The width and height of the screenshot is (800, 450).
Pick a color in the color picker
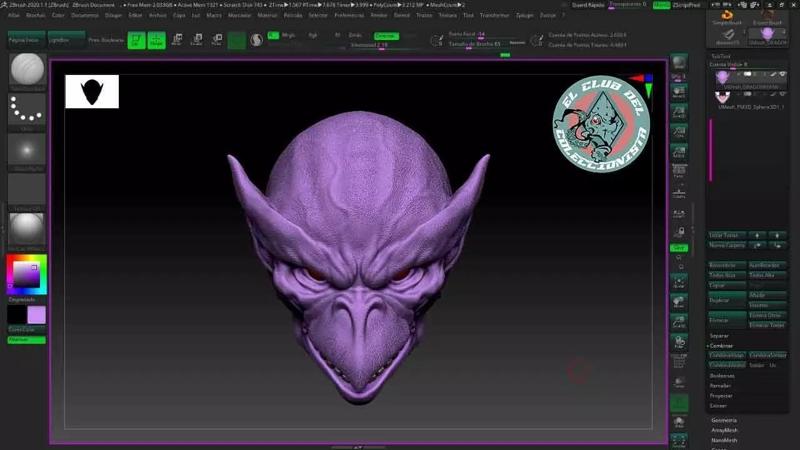click(26, 274)
